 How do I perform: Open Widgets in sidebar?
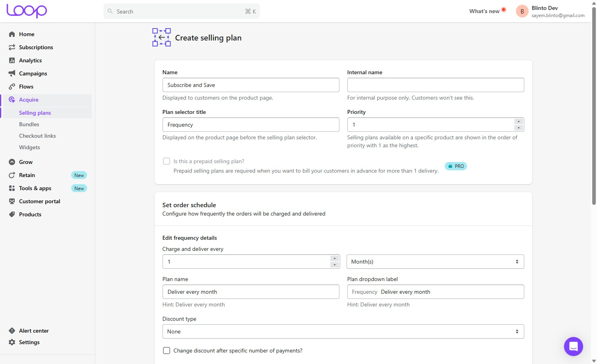pyautogui.click(x=29, y=147)
